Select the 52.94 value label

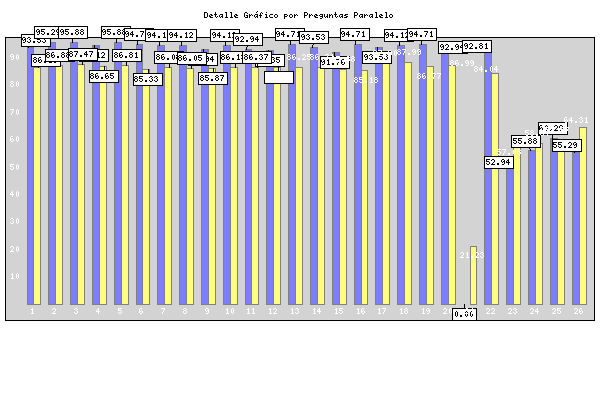[499, 162]
